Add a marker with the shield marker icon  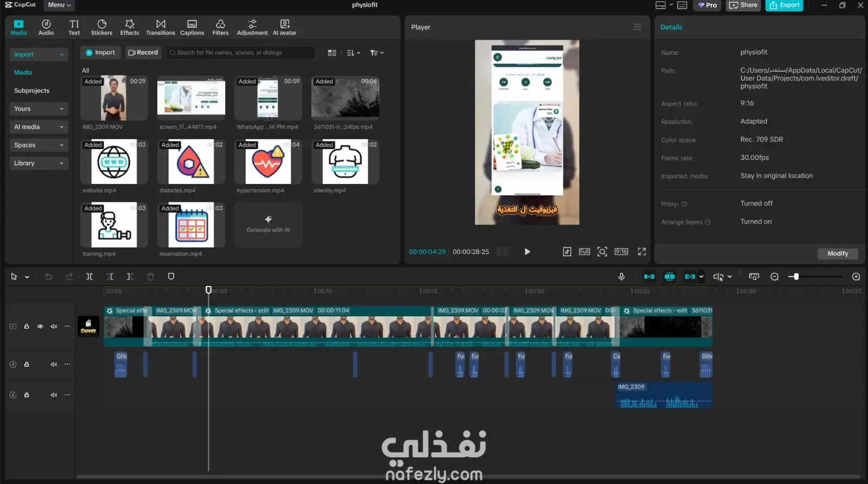click(x=171, y=277)
